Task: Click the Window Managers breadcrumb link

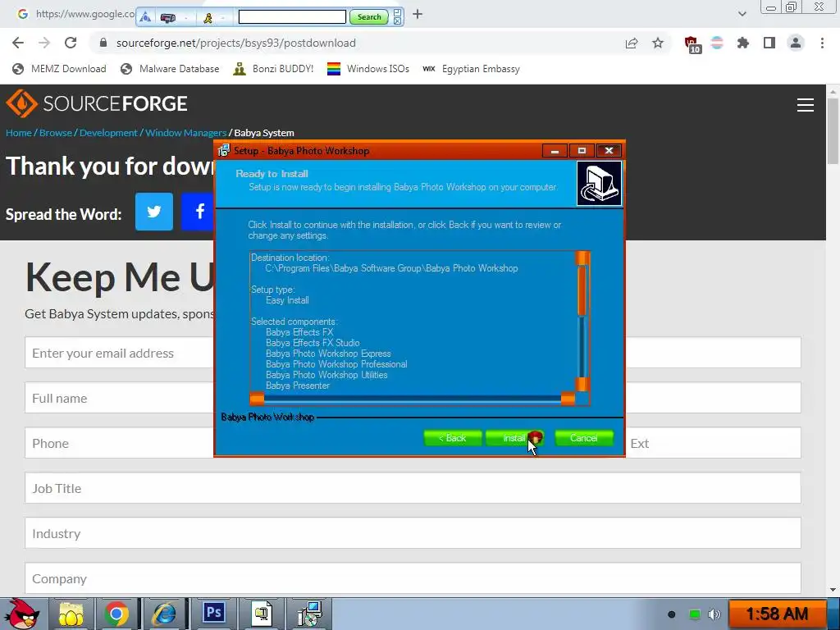Action: click(x=186, y=133)
